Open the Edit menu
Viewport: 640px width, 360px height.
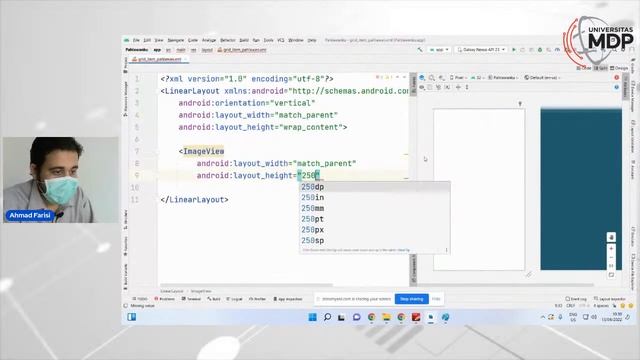(x=147, y=40)
